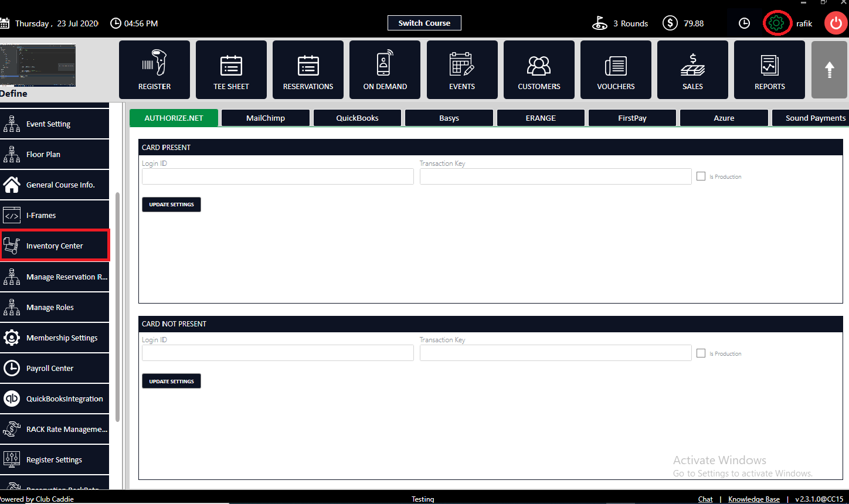849x504 pixels.
Task: Open the Events calendar module
Action: 462,70
